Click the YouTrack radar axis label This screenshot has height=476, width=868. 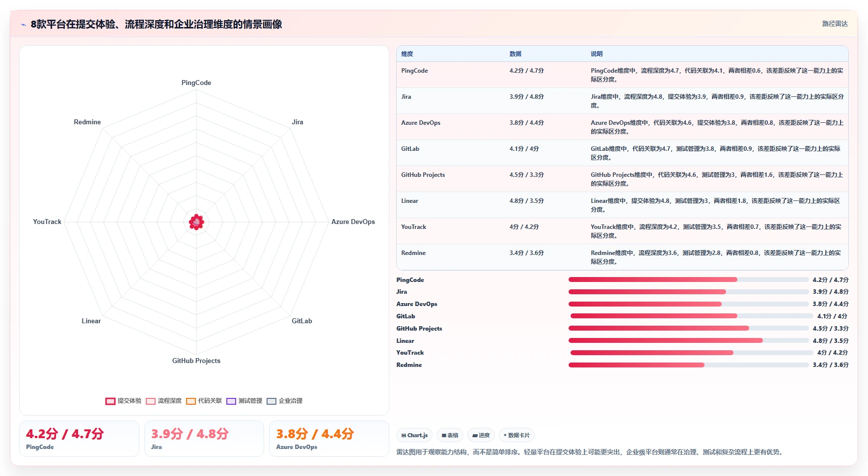pos(47,222)
